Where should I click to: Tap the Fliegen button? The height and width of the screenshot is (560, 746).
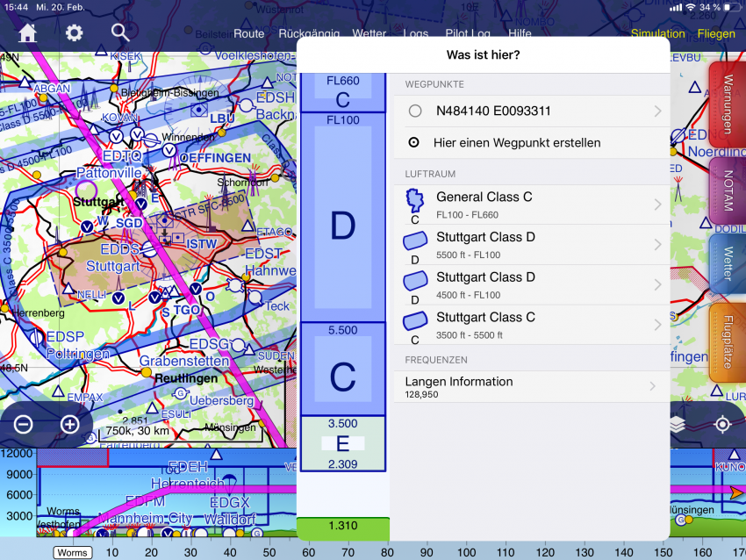(716, 34)
